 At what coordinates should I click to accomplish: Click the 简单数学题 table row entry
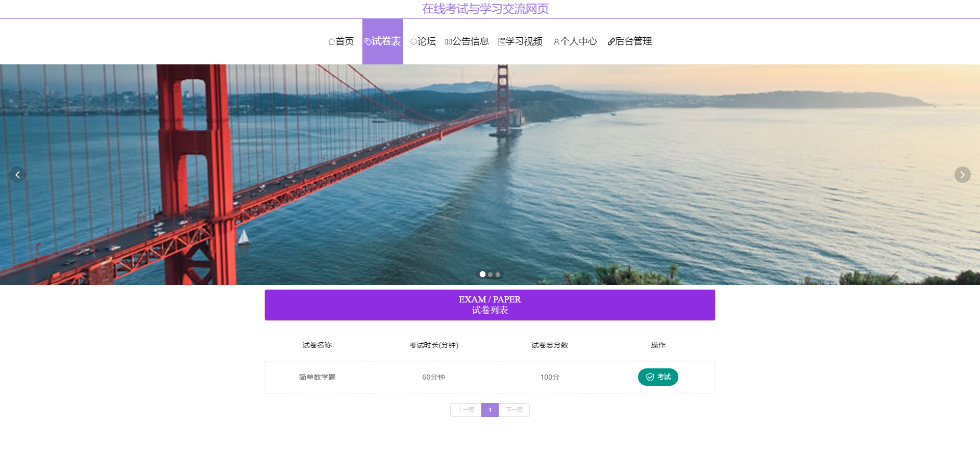[317, 377]
